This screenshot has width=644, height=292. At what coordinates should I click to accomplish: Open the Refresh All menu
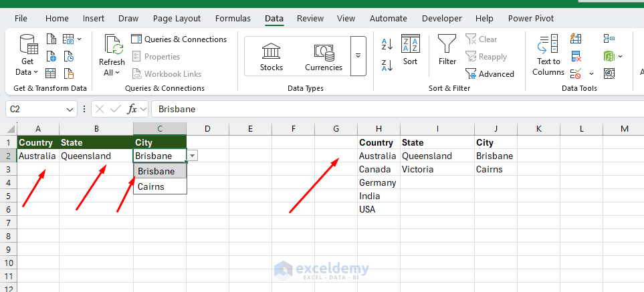111,55
